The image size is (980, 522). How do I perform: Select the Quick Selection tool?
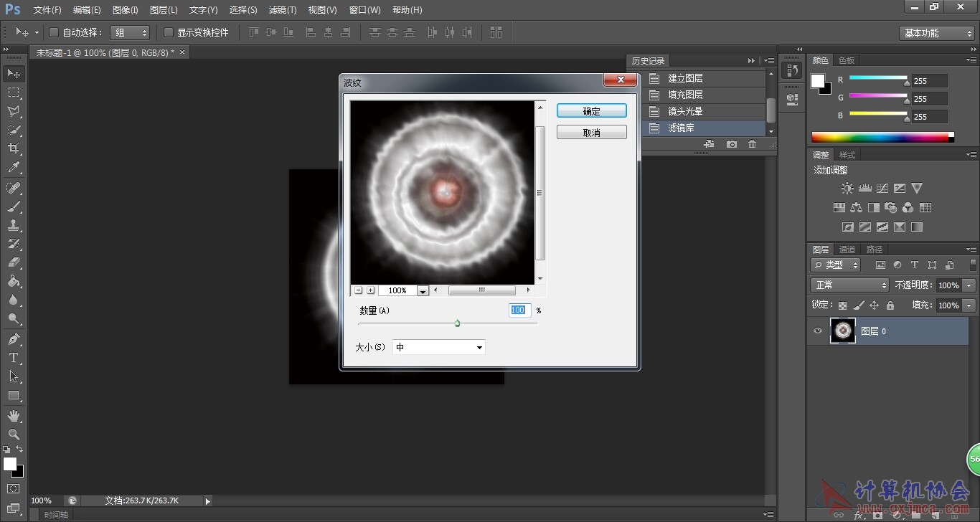14,130
